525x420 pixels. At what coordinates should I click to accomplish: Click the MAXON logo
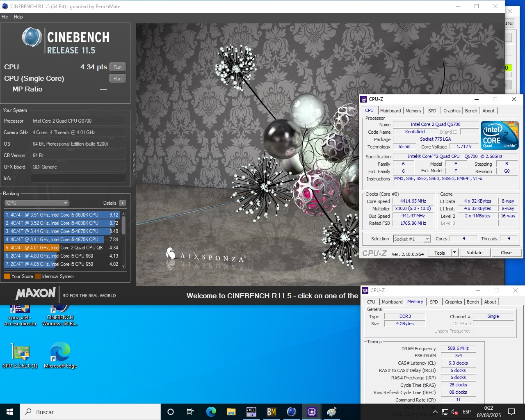pos(36,293)
